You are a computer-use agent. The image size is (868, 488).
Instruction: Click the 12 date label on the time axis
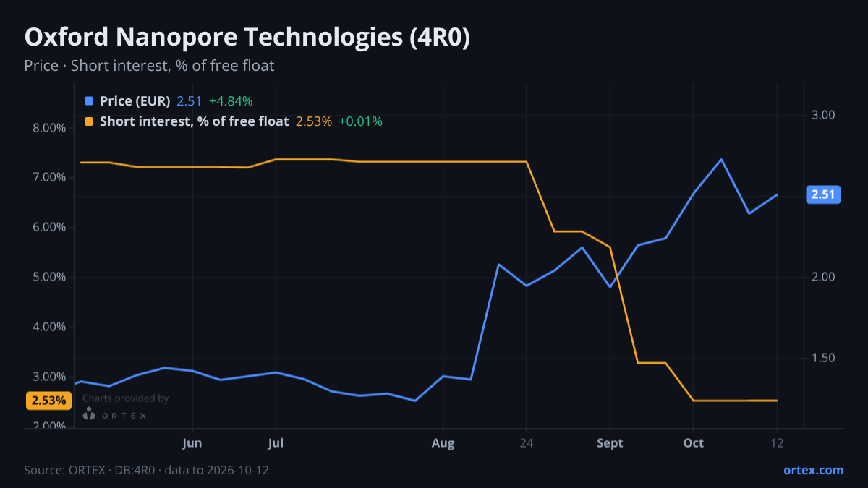point(777,443)
